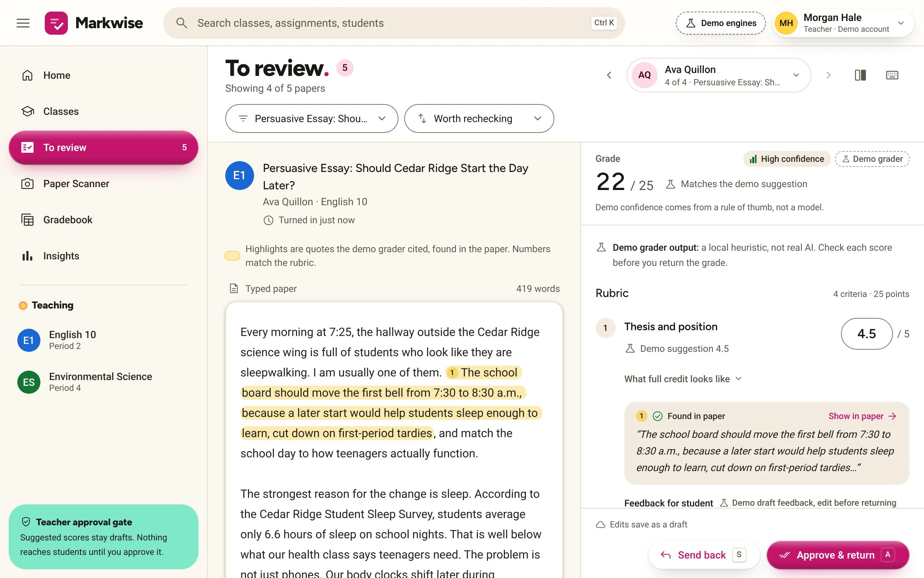Screen dimensions: 924x578
Task: Go to previous paper arrow
Action: pyautogui.click(x=609, y=75)
